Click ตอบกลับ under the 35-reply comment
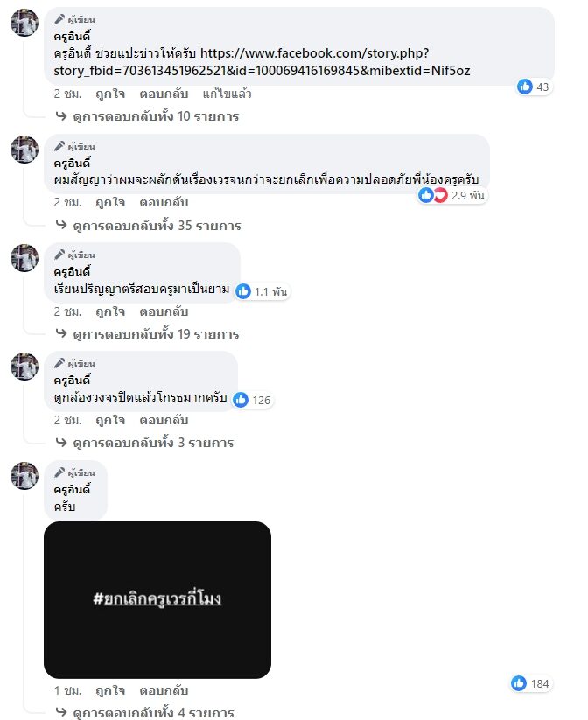Viewport: 588px width, 720px height. coord(164,202)
